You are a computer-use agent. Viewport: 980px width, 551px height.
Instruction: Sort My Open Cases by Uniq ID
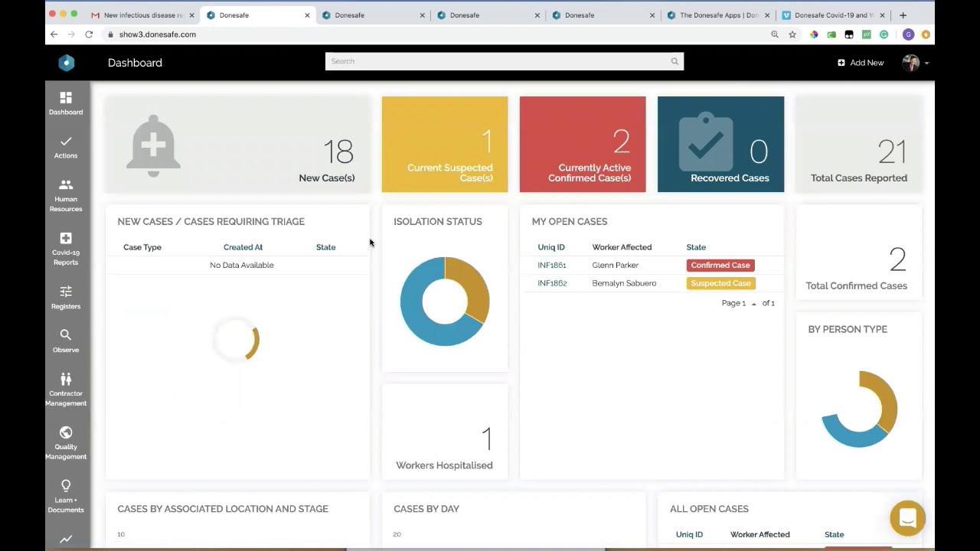(x=551, y=247)
